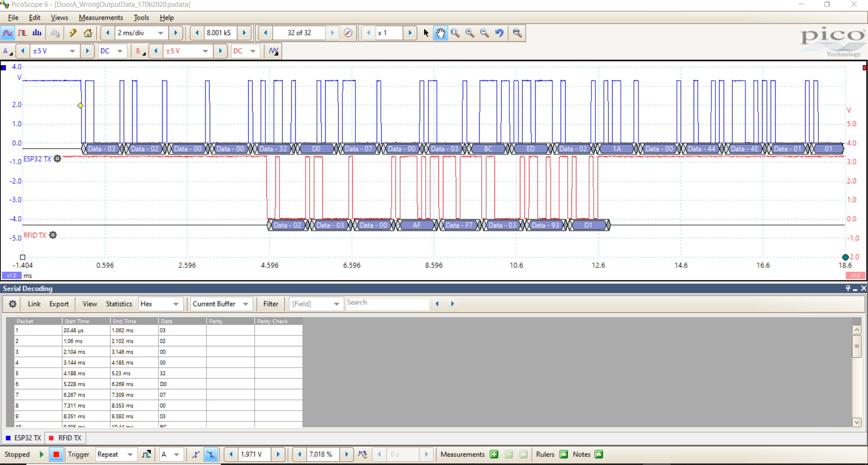Open the Tools menu

[141, 18]
